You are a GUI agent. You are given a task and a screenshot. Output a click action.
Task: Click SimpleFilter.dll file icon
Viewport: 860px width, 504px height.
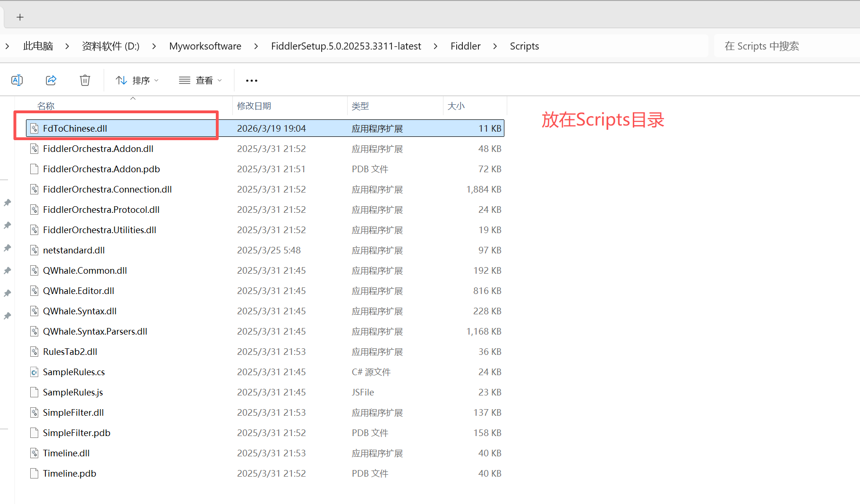tap(34, 412)
